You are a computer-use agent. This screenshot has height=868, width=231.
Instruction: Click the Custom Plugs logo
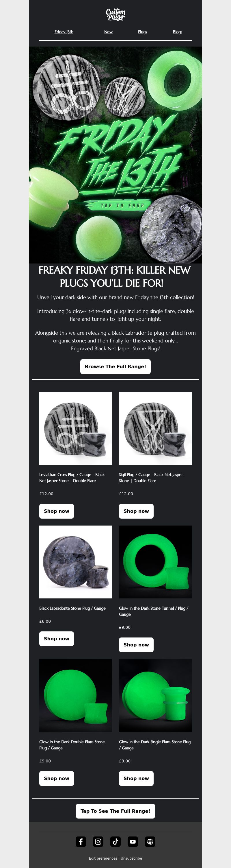click(115, 15)
